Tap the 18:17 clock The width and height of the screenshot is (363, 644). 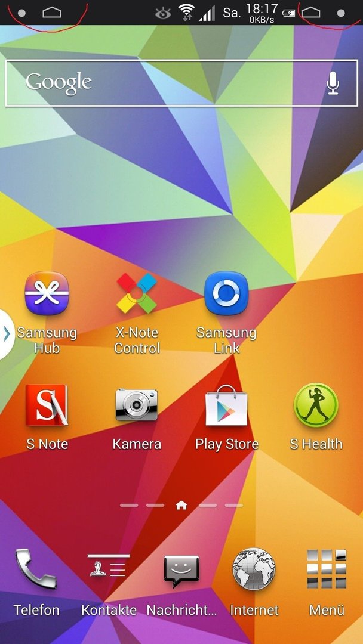[x=262, y=8]
